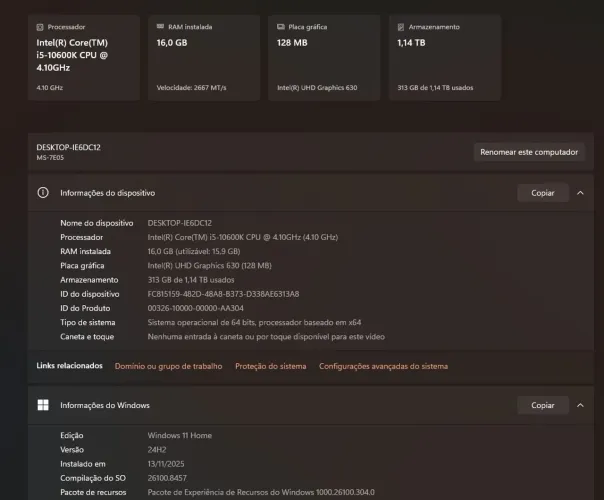Click the DESKTOP-IE6DC12 header name
The width and height of the screenshot is (604, 500).
pos(69,147)
